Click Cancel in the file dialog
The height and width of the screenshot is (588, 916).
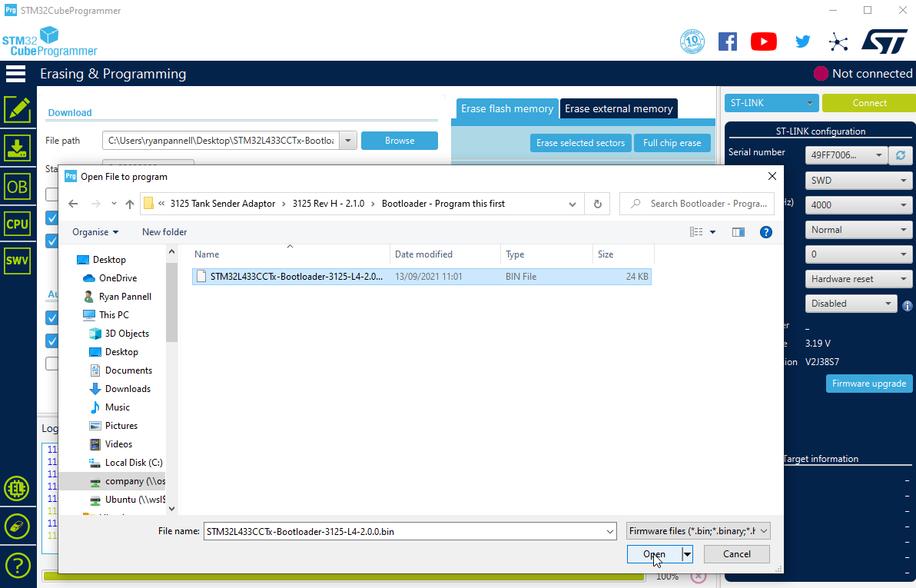737,554
